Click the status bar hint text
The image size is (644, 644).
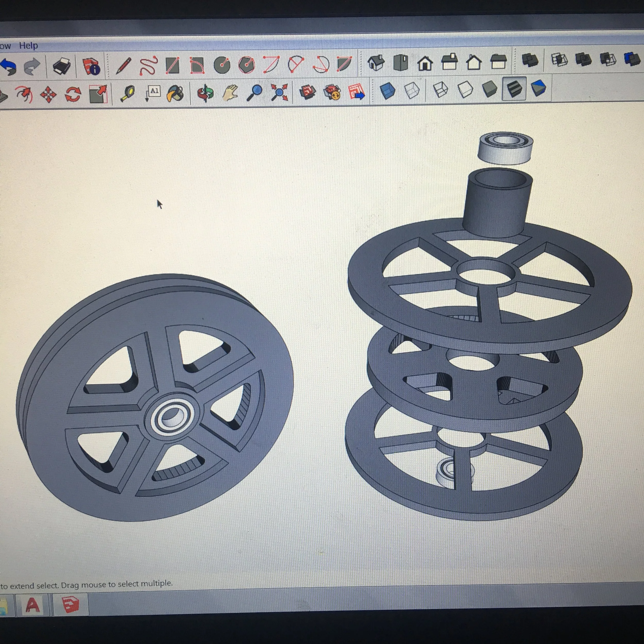[x=86, y=585]
